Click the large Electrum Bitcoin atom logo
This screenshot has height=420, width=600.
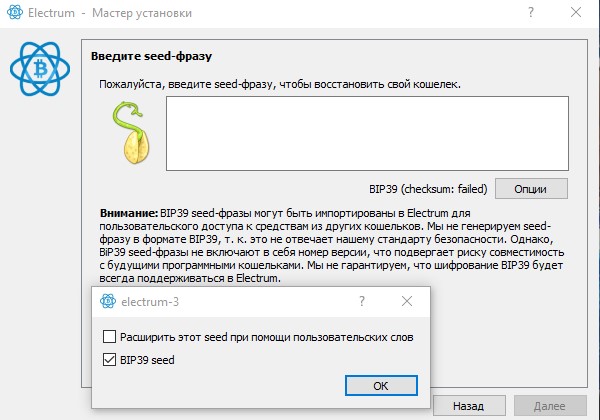[40, 69]
